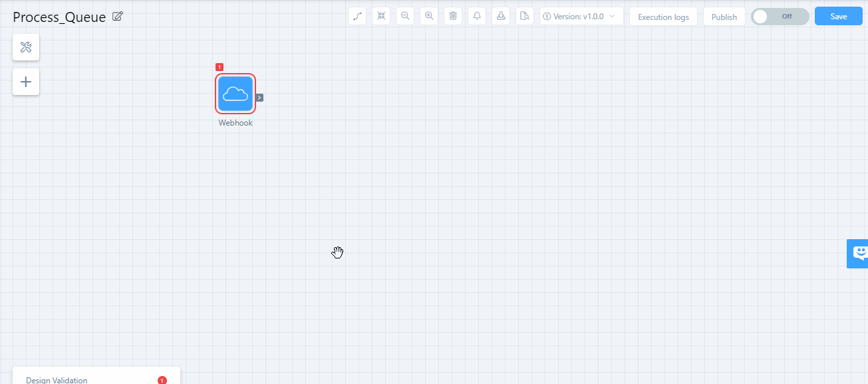
Task: Click the edit pencil to rename Process_Queue
Action: pos(117,16)
